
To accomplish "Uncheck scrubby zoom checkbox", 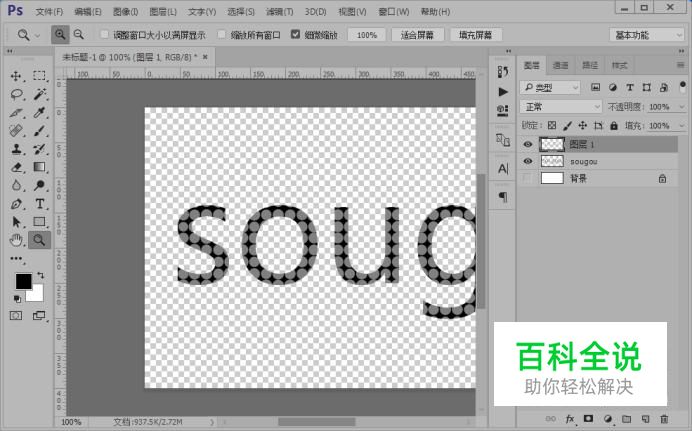I will [x=296, y=34].
